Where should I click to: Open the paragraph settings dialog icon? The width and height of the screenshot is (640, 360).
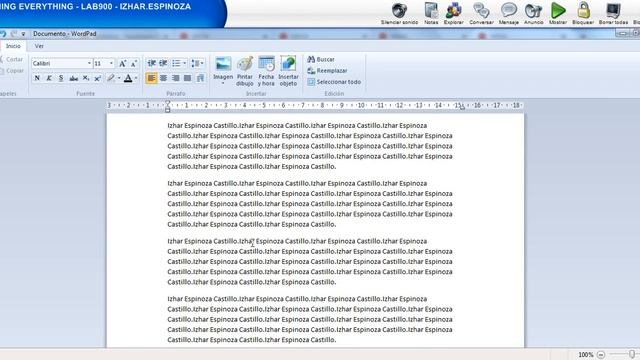click(x=200, y=78)
